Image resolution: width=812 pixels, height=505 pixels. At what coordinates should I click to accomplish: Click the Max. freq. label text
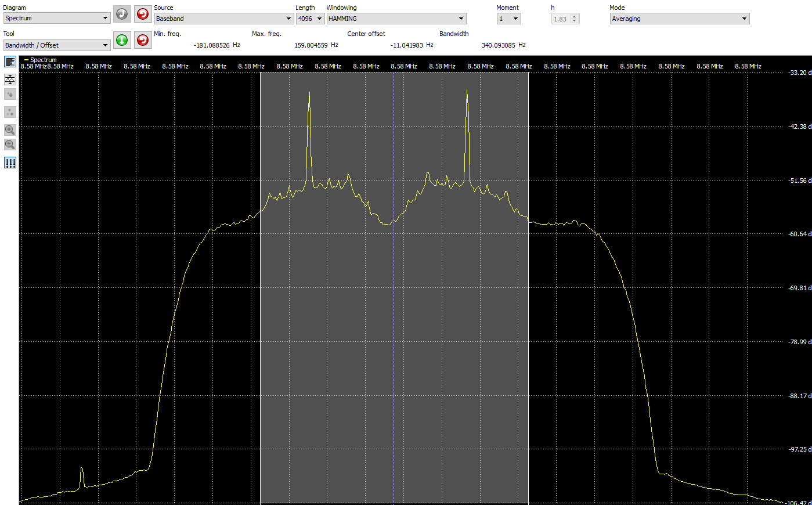[x=266, y=34]
